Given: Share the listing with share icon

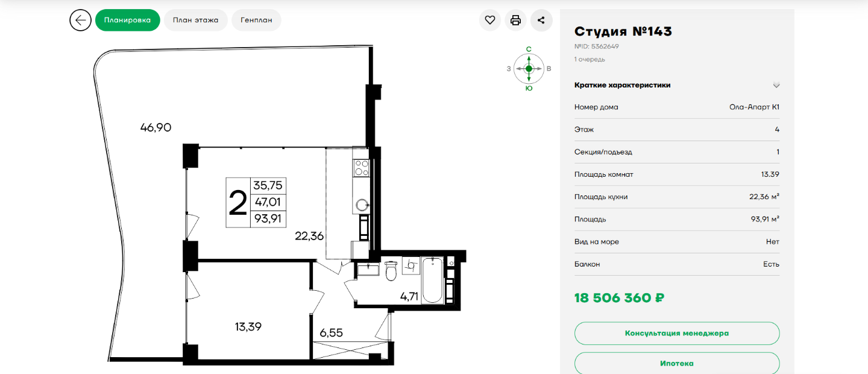Looking at the screenshot, I should (541, 20).
